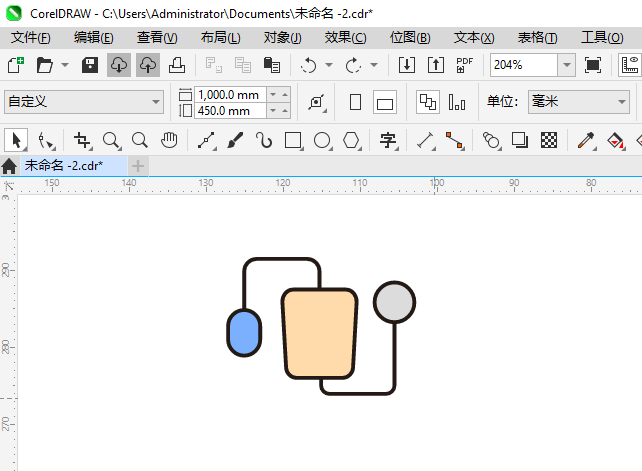Select the Interactive Fill bucket tool
The width and height of the screenshot is (642, 471).
coord(615,140)
